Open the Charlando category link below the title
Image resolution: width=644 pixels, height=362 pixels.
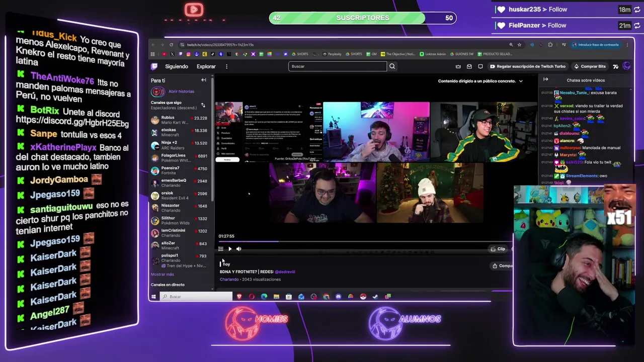(229, 280)
